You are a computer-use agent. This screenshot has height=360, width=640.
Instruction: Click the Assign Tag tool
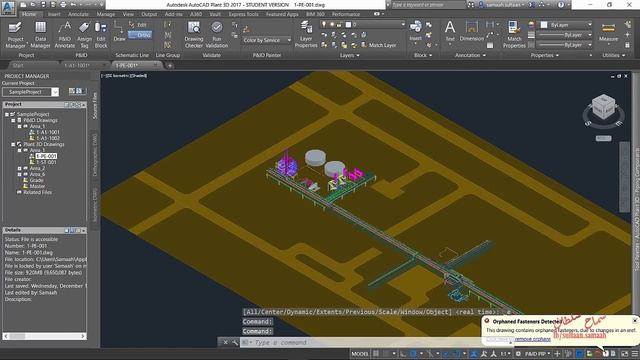[x=84, y=35]
